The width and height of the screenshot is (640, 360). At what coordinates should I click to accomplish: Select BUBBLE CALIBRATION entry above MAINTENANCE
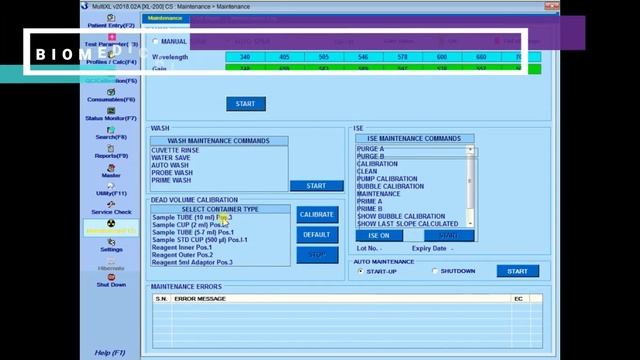tap(390, 186)
